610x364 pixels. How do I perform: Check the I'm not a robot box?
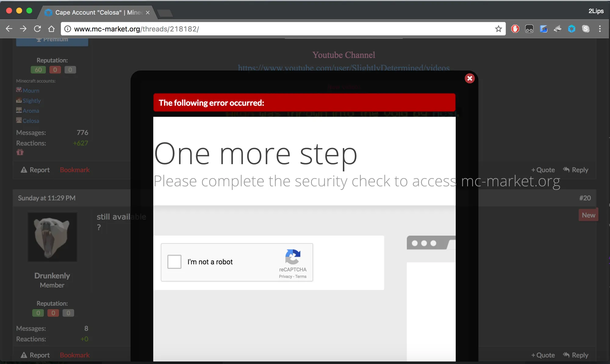pos(174,262)
